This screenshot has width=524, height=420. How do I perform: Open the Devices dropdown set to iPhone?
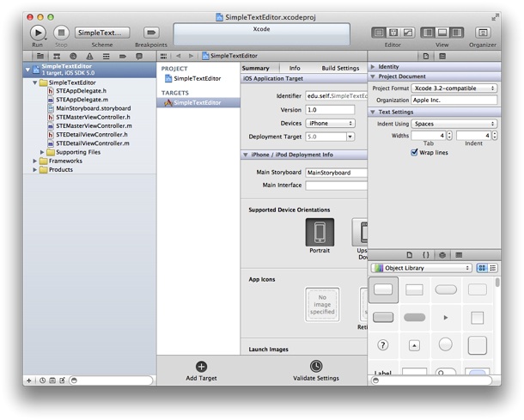[330, 124]
